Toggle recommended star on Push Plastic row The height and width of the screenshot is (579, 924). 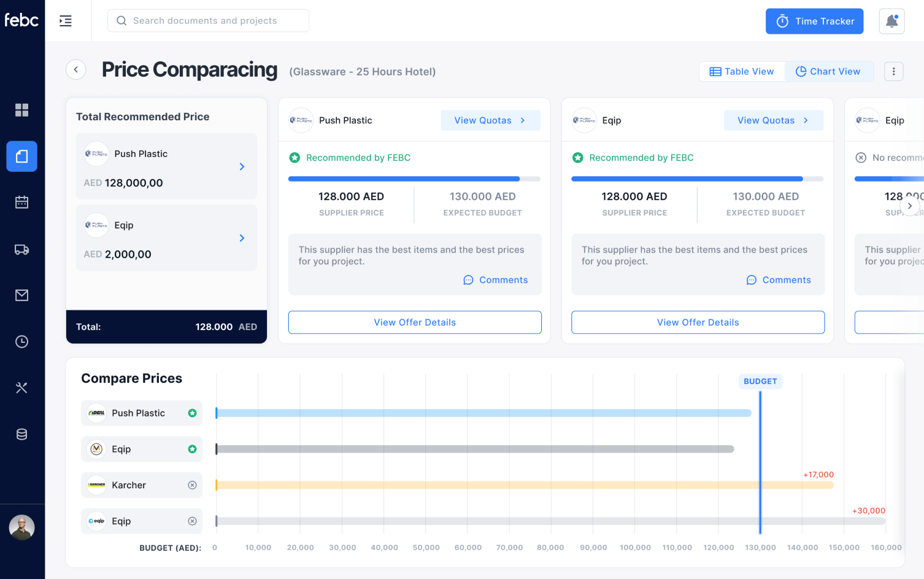(192, 413)
